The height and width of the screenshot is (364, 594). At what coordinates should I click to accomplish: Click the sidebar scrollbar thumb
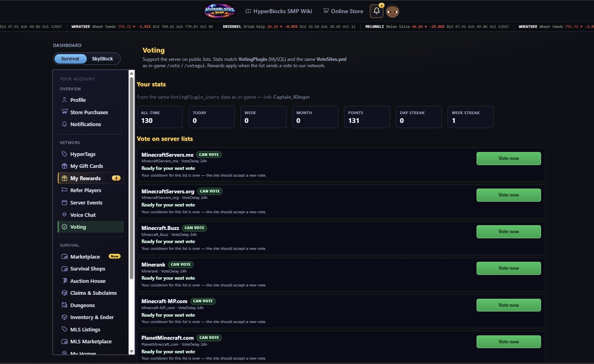pos(131,178)
